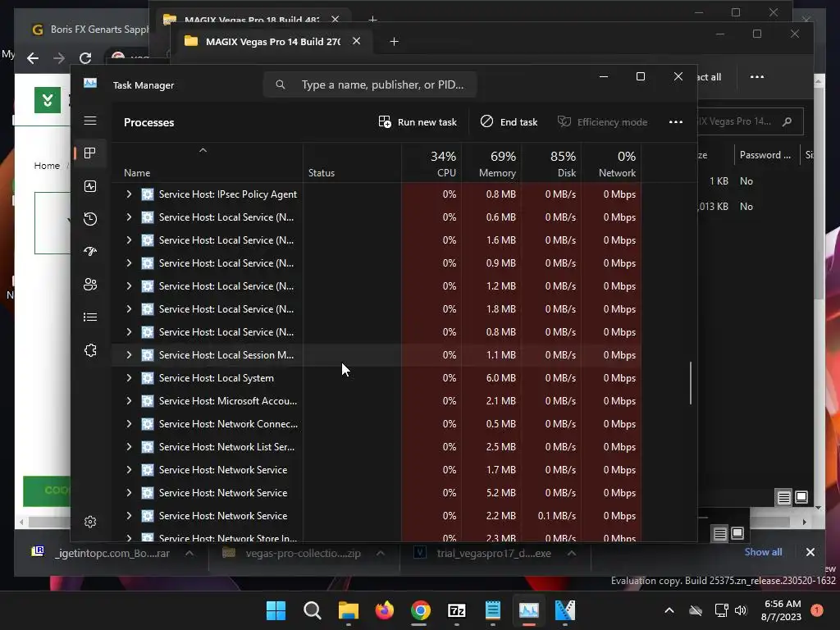Open the Services puzzle icon in the sidebar

point(90,350)
